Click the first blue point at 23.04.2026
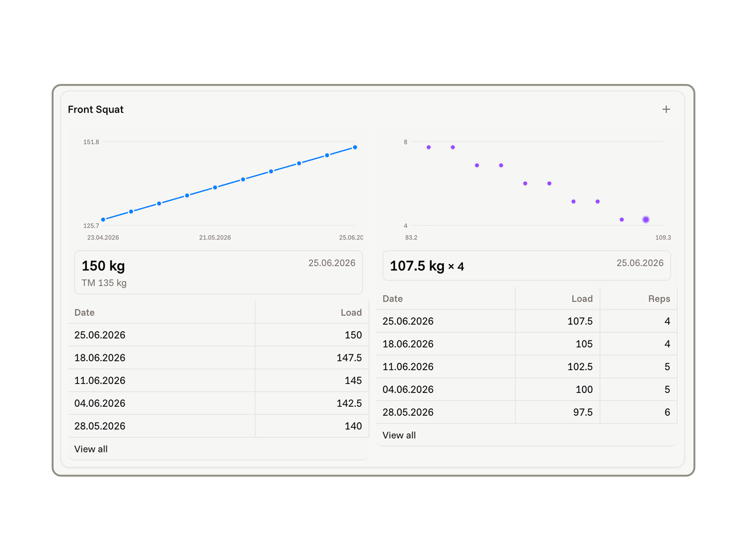The width and height of the screenshot is (747, 560). click(103, 219)
